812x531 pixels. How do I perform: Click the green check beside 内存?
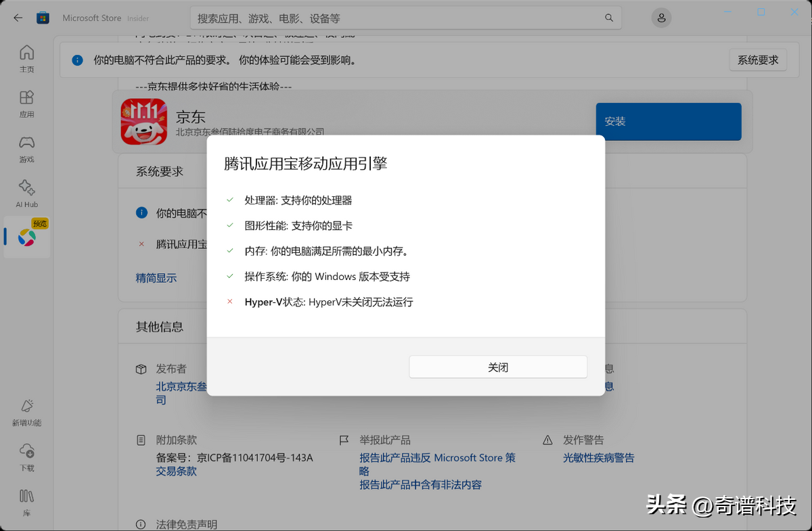(x=230, y=250)
